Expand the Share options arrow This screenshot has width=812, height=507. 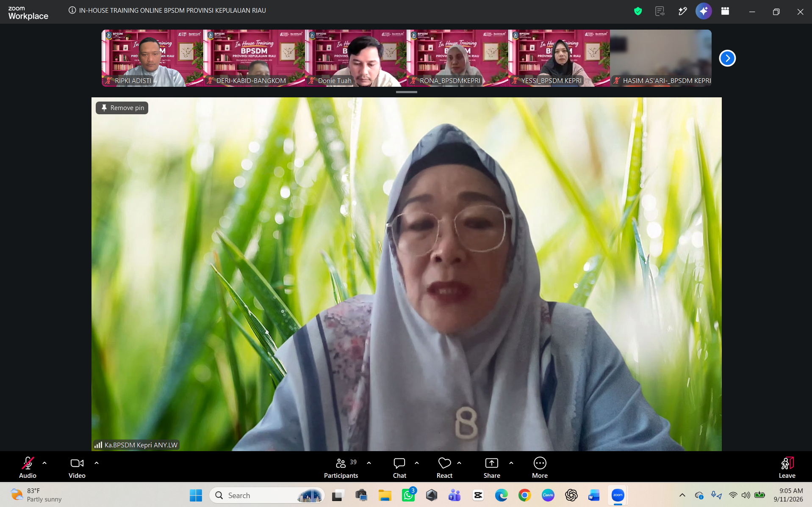(x=511, y=463)
